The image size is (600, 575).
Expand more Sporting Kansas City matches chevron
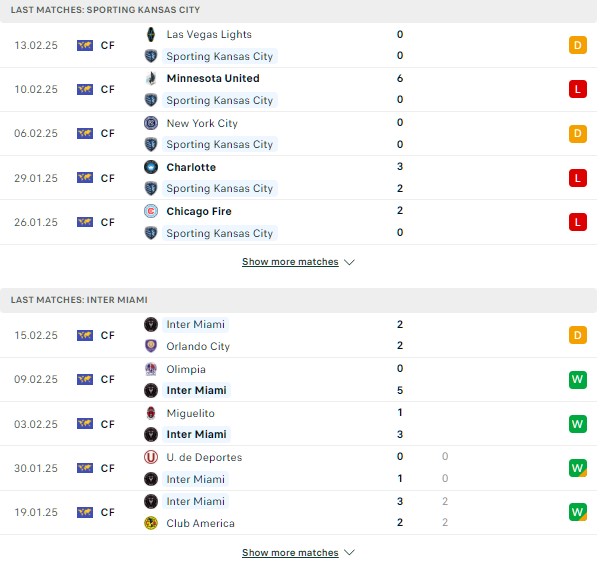(349, 262)
